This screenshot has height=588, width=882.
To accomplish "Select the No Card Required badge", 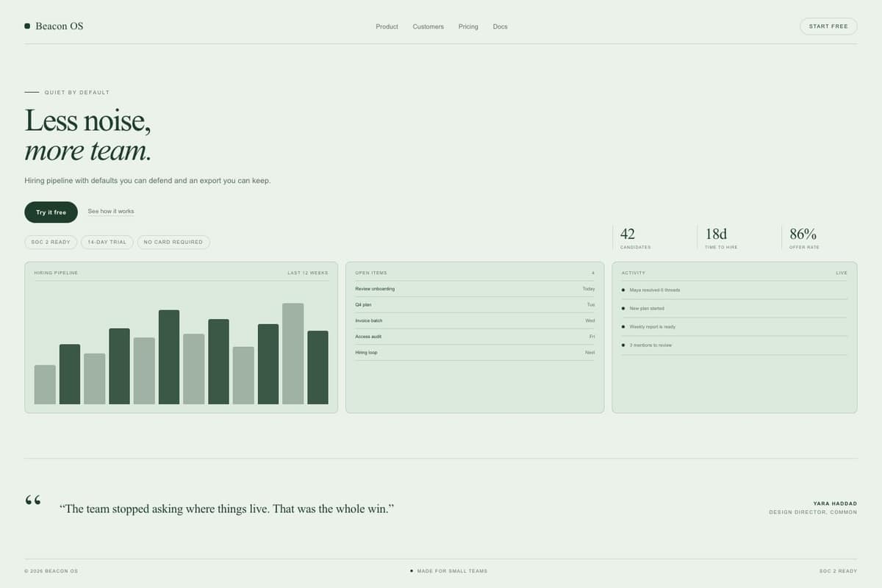I will point(173,242).
